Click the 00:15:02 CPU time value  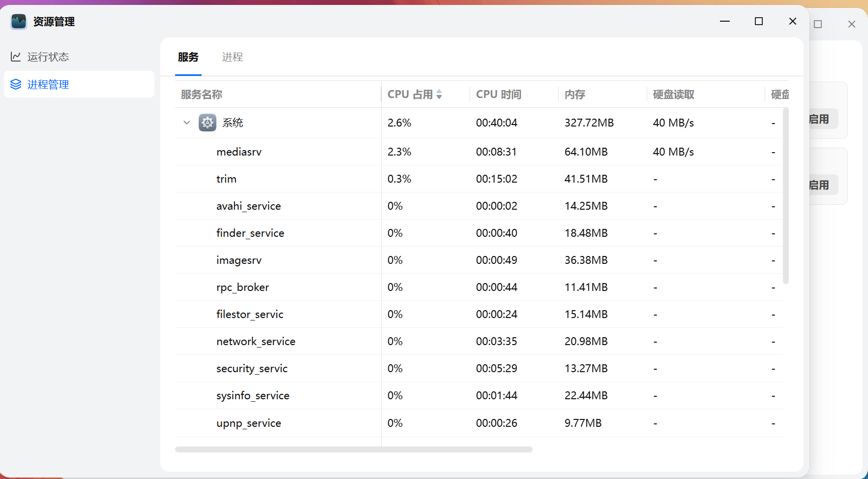coord(497,179)
